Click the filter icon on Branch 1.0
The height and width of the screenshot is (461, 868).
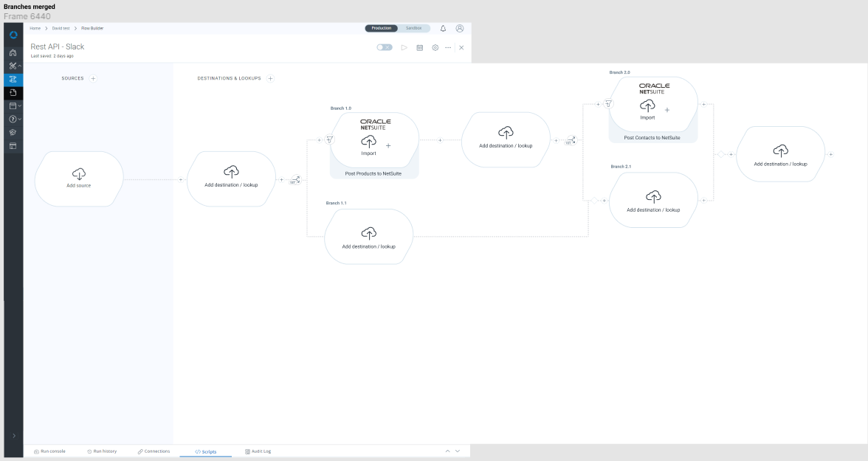coord(330,139)
